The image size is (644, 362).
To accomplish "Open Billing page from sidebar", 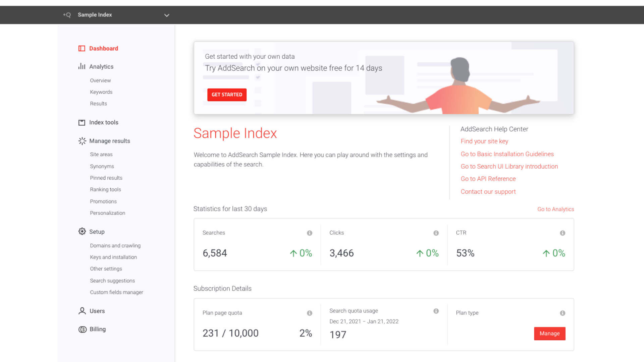I will [x=98, y=329].
